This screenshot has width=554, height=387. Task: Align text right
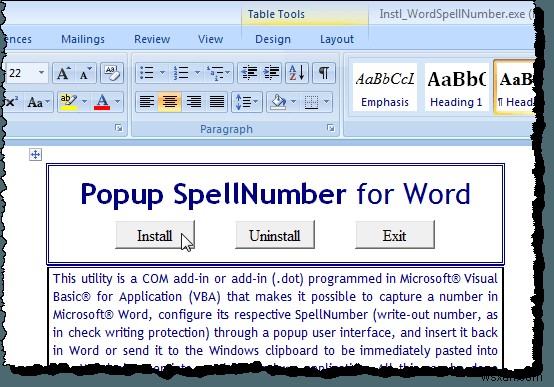194,102
